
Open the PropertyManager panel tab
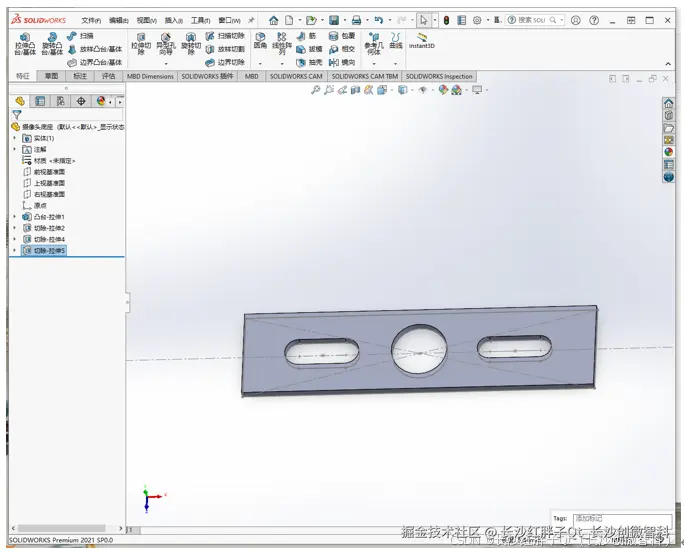pos(40,101)
